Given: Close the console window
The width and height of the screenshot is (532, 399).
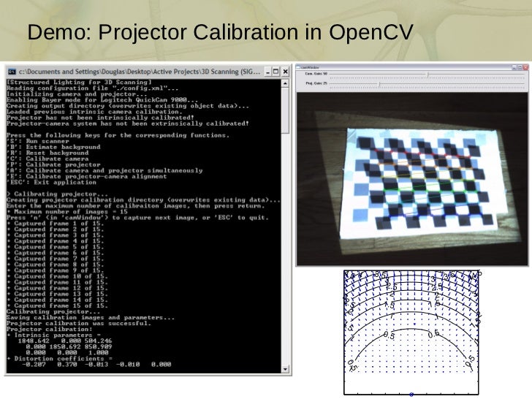Looking at the screenshot, I should click(285, 72).
